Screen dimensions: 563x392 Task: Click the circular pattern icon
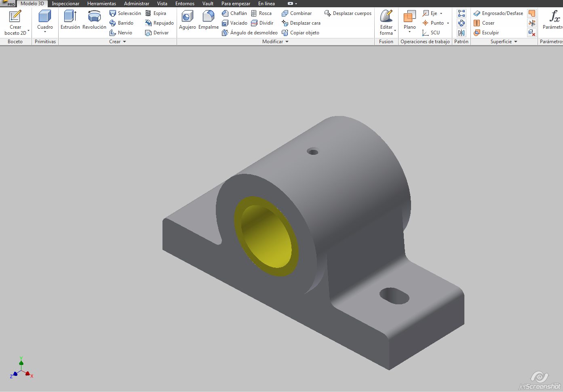462,23
